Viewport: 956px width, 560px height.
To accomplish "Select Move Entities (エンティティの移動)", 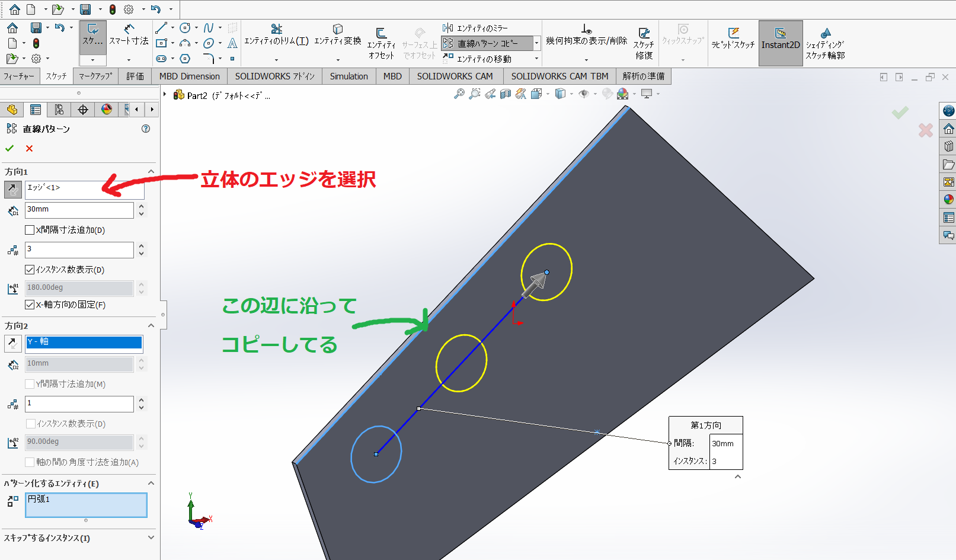I will pos(478,59).
